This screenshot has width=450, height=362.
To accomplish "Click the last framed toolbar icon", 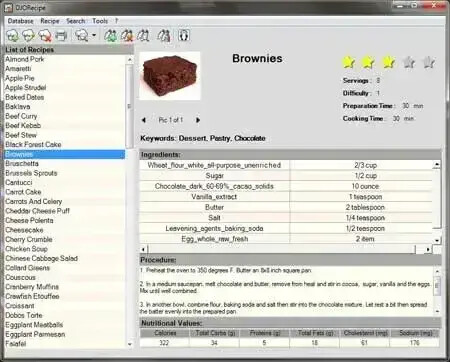I will [184, 35].
